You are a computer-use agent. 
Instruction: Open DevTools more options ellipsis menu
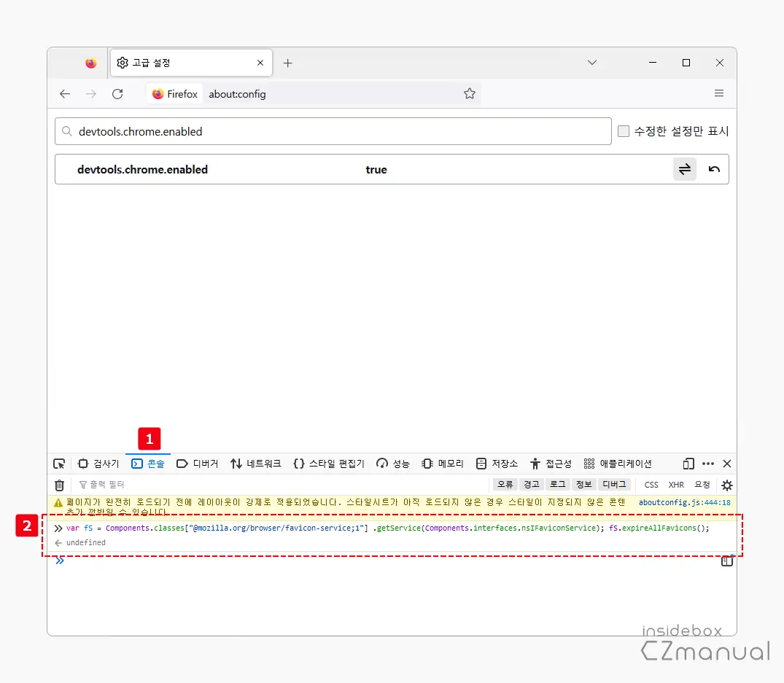708,464
